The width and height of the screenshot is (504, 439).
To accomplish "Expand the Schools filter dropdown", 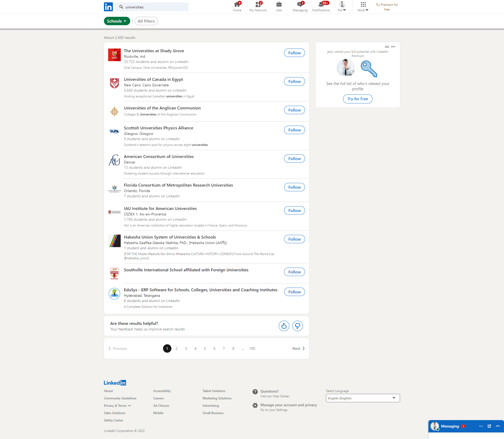I will pos(117,21).
